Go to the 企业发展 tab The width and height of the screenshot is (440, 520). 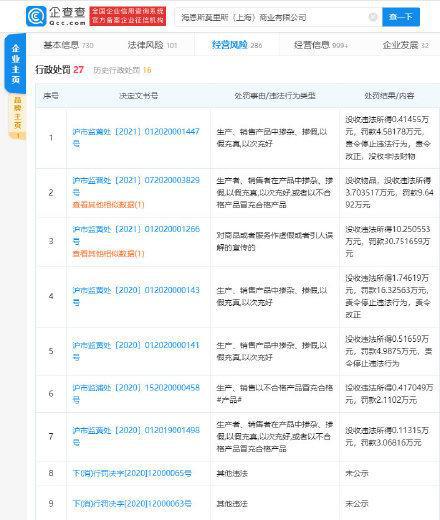tap(405, 45)
